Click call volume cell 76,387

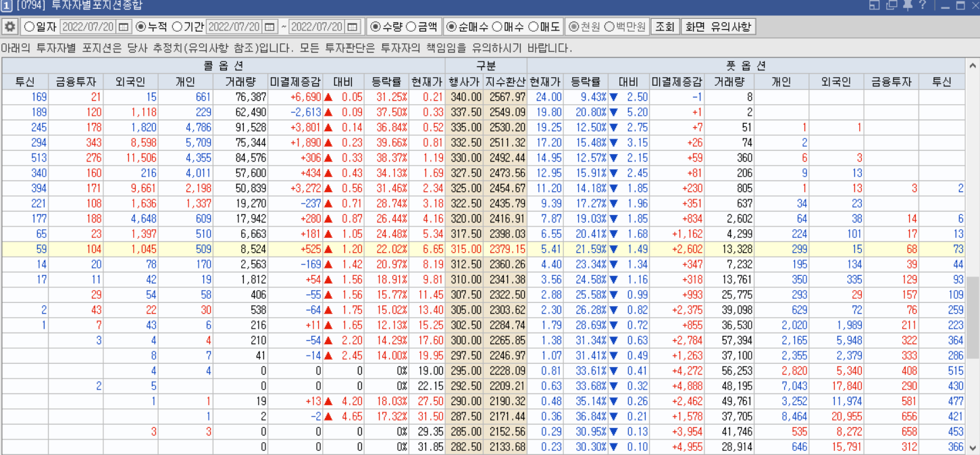240,97
